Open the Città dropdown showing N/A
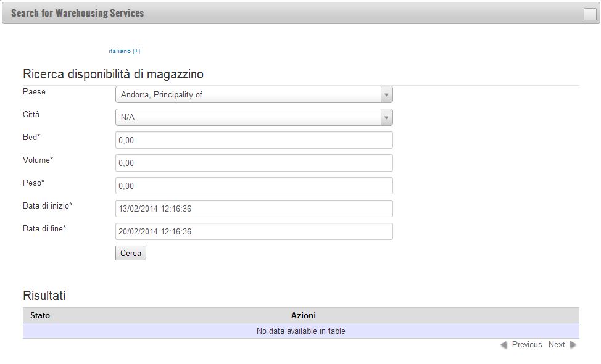Viewport: 601px width, 364px height. (248, 117)
